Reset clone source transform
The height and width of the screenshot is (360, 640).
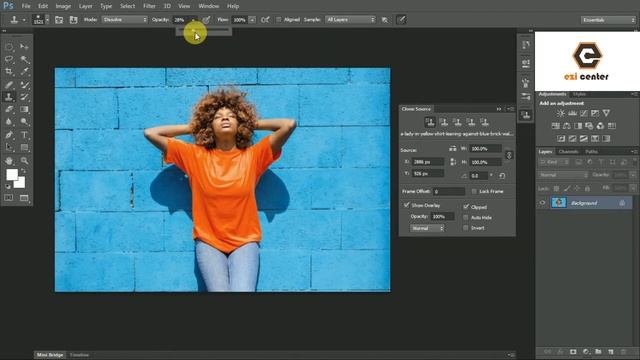pos(502,176)
